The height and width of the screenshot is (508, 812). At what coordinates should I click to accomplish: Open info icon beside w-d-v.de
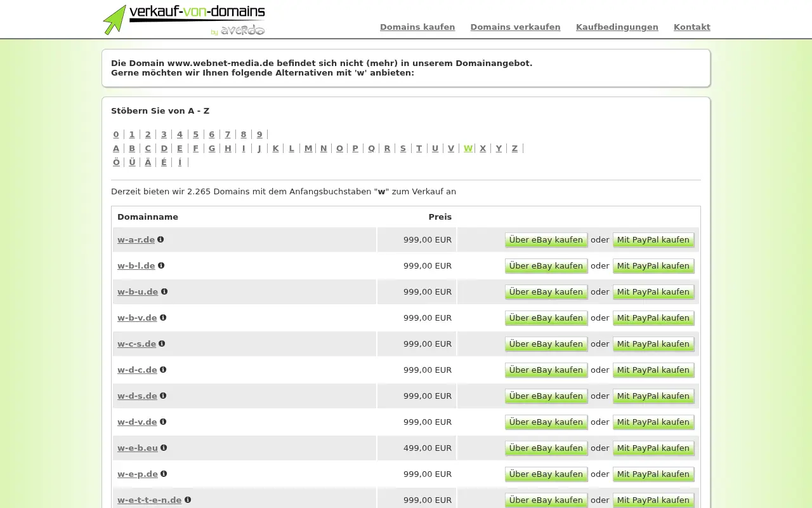pos(163,422)
